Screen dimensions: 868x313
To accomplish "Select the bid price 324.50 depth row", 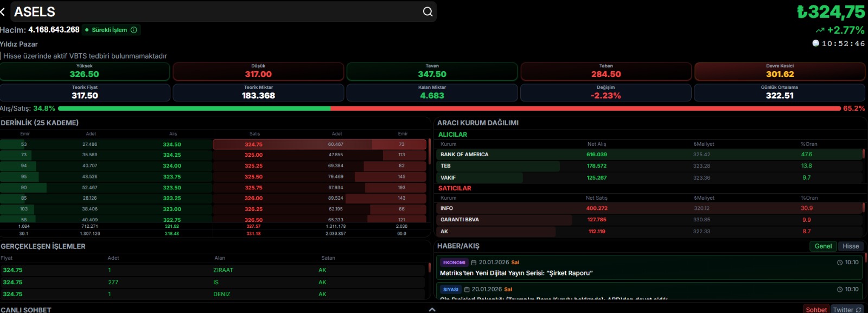I will pyautogui.click(x=106, y=144).
